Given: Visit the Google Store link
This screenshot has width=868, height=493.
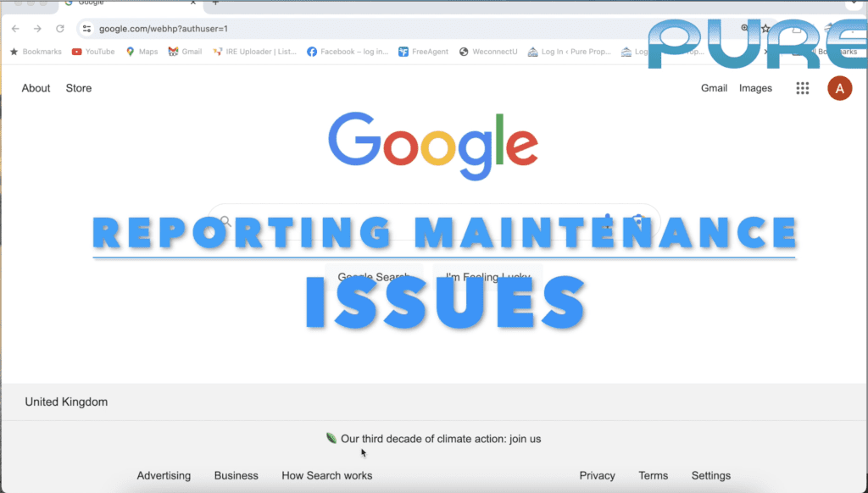Looking at the screenshot, I should pyautogui.click(x=79, y=88).
